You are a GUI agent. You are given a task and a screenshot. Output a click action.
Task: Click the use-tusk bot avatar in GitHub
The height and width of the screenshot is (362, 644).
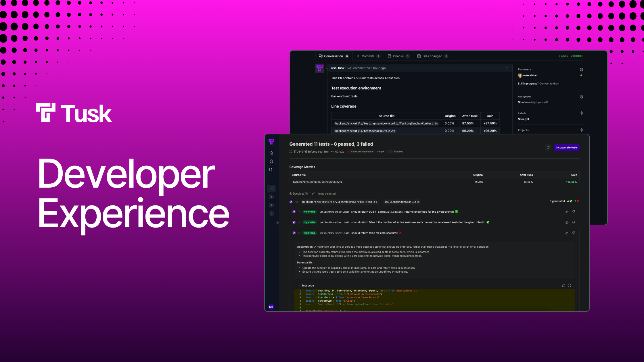[320, 68]
